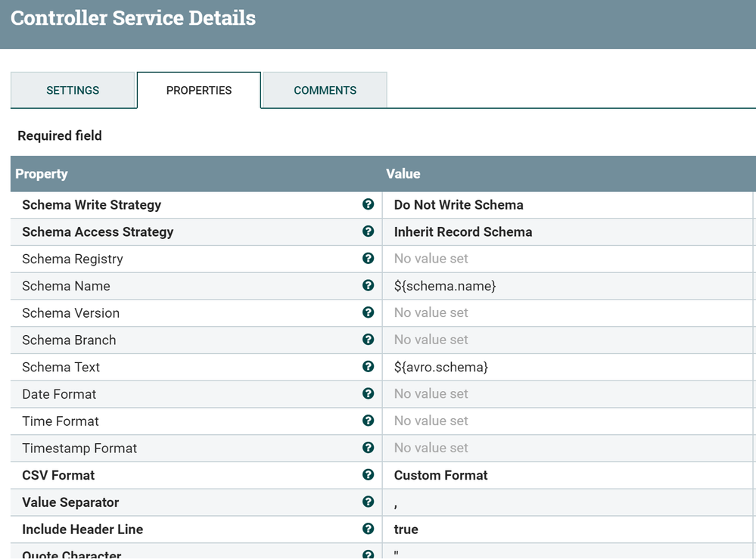Image resolution: width=756 pixels, height=559 pixels.
Task: Switch to the Settings tab
Action: (73, 90)
